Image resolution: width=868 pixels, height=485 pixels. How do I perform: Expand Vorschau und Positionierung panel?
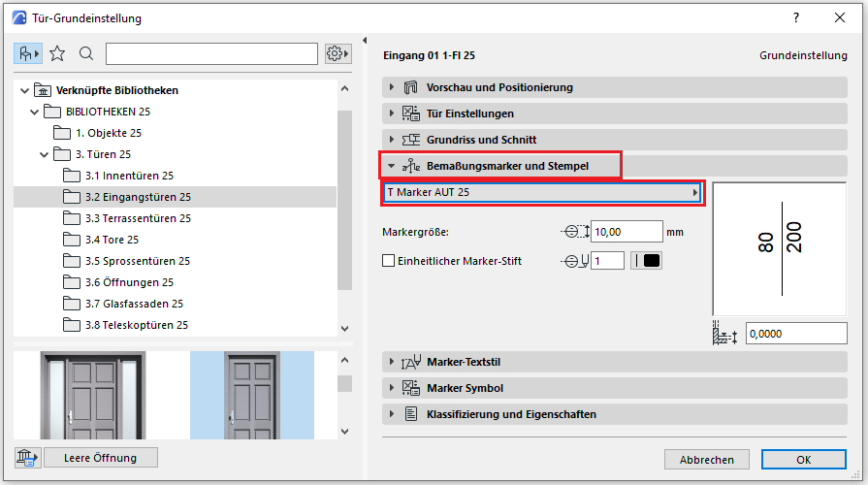(x=499, y=87)
